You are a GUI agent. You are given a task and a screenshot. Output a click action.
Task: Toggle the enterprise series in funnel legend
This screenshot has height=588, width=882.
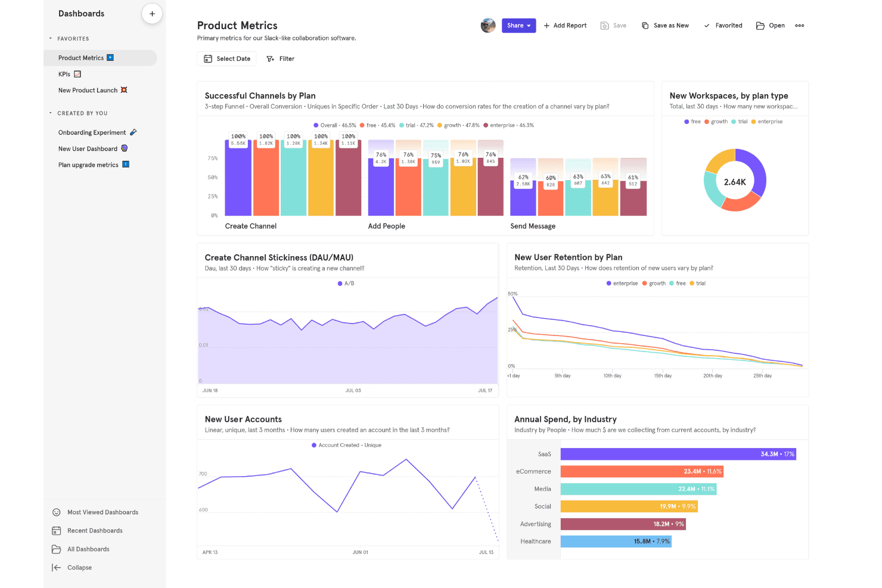click(x=508, y=125)
